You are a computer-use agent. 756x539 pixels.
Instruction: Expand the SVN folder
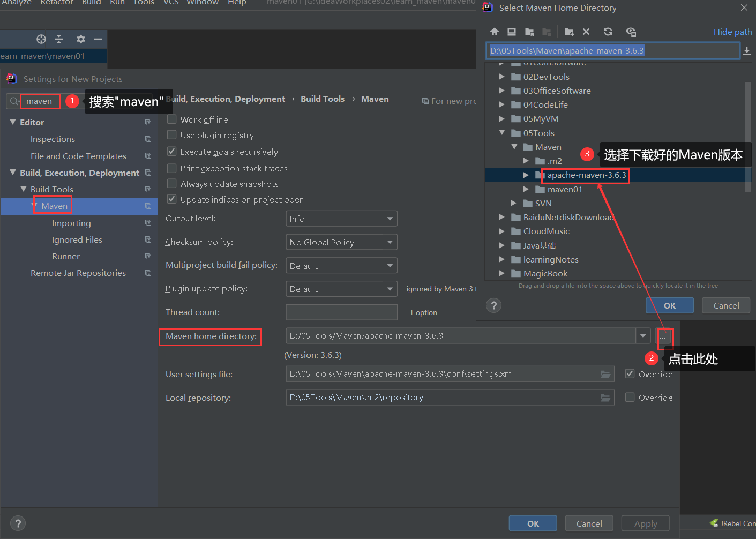514,203
